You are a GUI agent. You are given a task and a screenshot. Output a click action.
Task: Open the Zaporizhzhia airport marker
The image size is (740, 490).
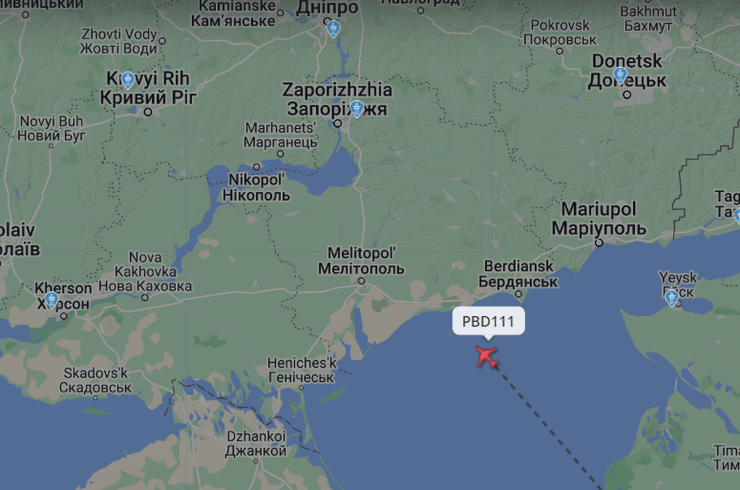coord(357,109)
